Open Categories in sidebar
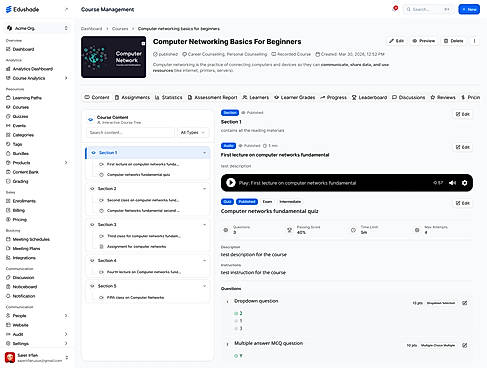Viewport: 487px width, 368px height. (x=23, y=135)
